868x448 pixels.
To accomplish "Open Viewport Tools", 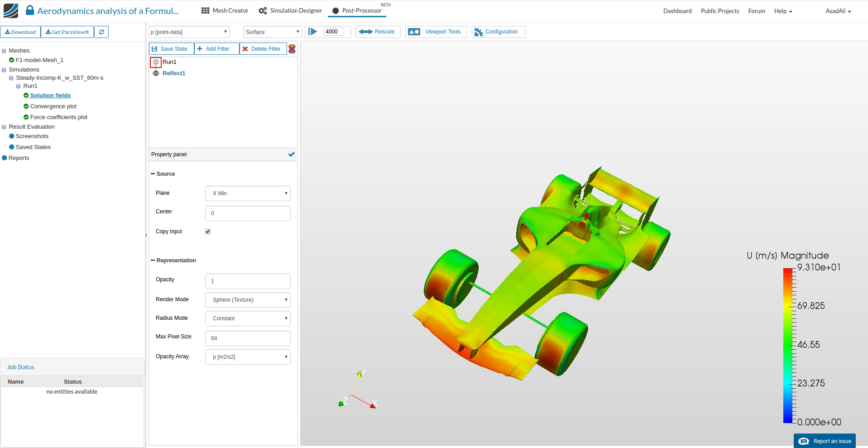I will (436, 32).
